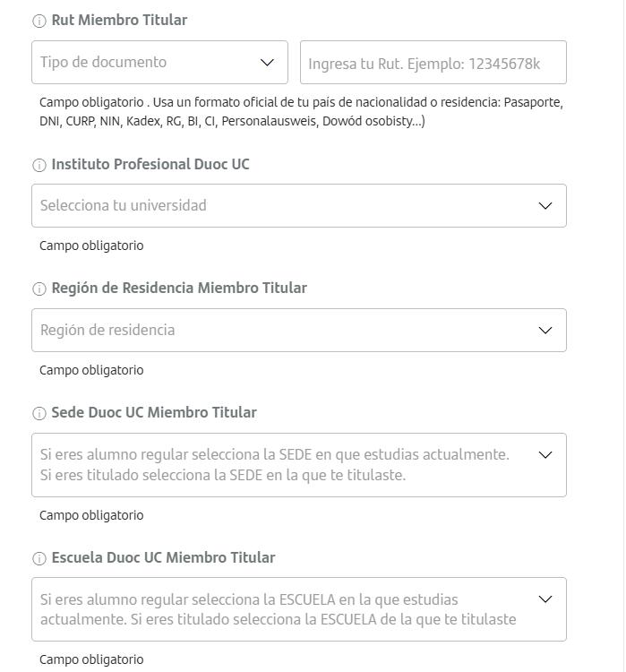The image size is (626, 672).
Task: Click the Rut Miembro Titular label
Action: pos(119,20)
